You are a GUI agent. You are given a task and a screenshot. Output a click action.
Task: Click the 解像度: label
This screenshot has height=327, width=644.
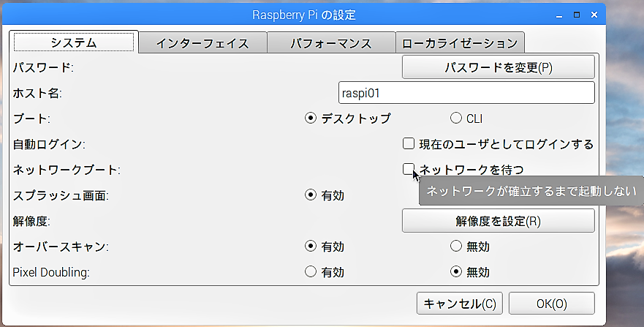31,222
